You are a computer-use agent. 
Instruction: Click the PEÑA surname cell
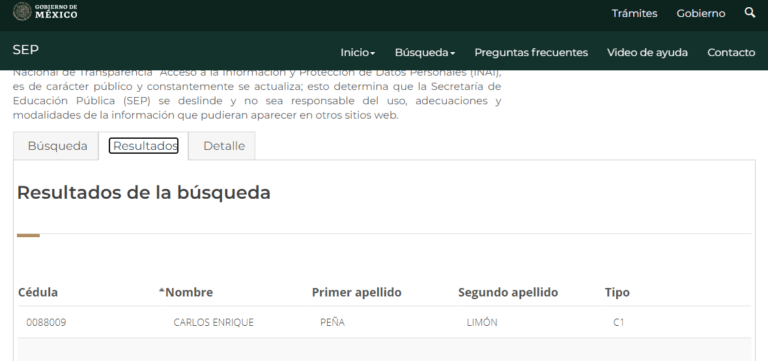[x=333, y=322]
